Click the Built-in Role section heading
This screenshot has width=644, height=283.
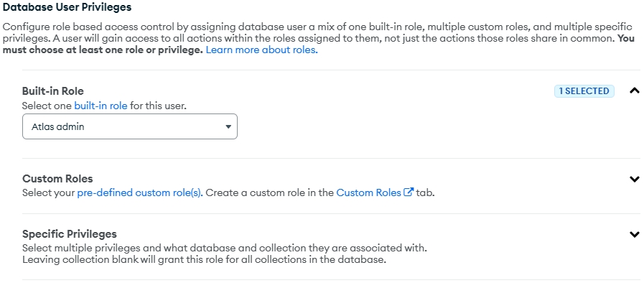pyautogui.click(x=53, y=91)
